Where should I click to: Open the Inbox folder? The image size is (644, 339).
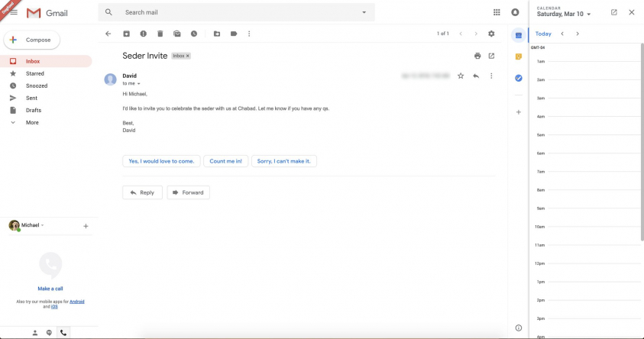coord(46,61)
